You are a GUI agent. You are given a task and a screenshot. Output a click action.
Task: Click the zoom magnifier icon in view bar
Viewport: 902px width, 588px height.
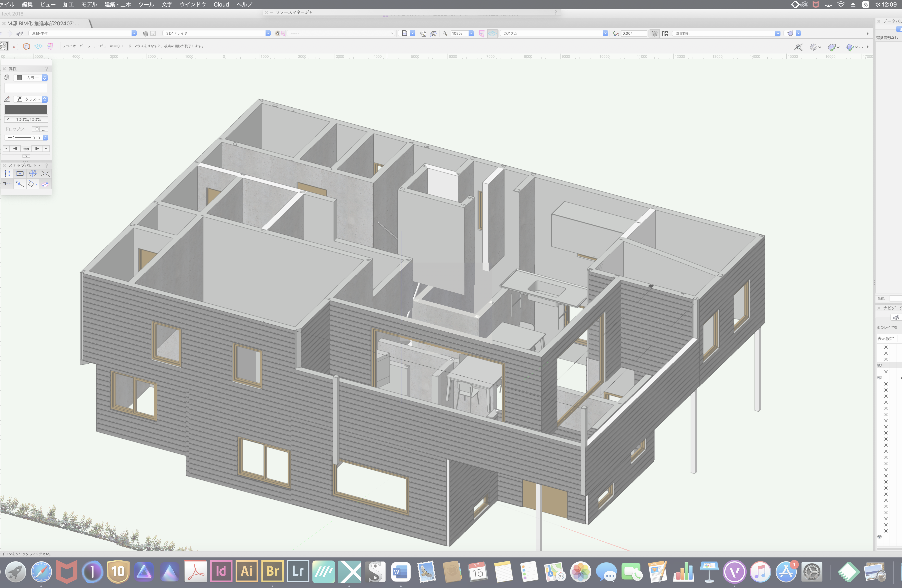[x=445, y=33]
